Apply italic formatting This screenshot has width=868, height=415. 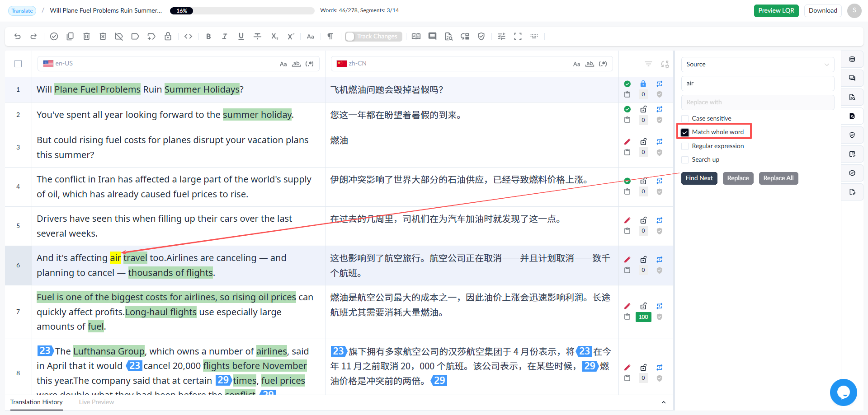(x=225, y=37)
